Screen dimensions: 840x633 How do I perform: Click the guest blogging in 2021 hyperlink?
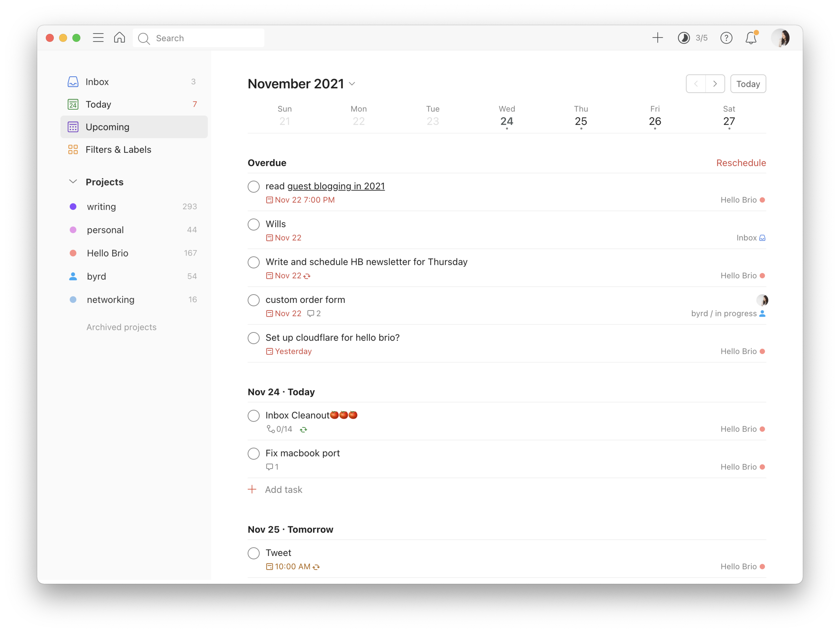(336, 186)
